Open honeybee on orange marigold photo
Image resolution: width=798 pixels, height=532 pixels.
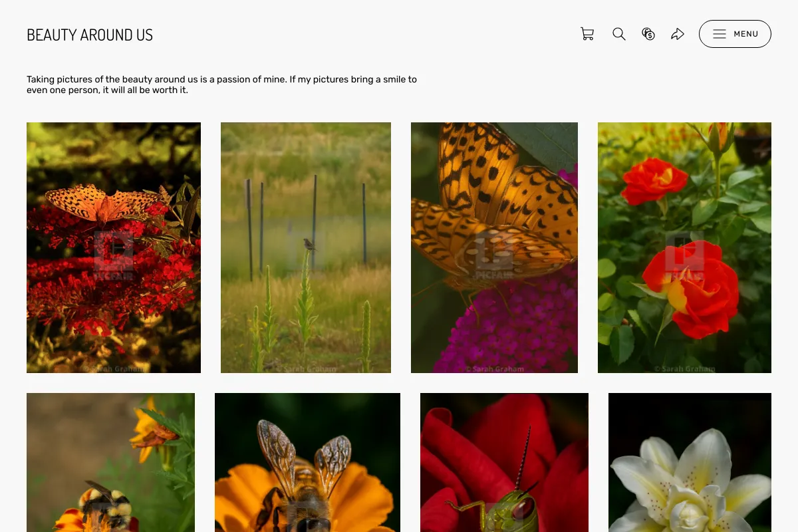click(x=307, y=462)
